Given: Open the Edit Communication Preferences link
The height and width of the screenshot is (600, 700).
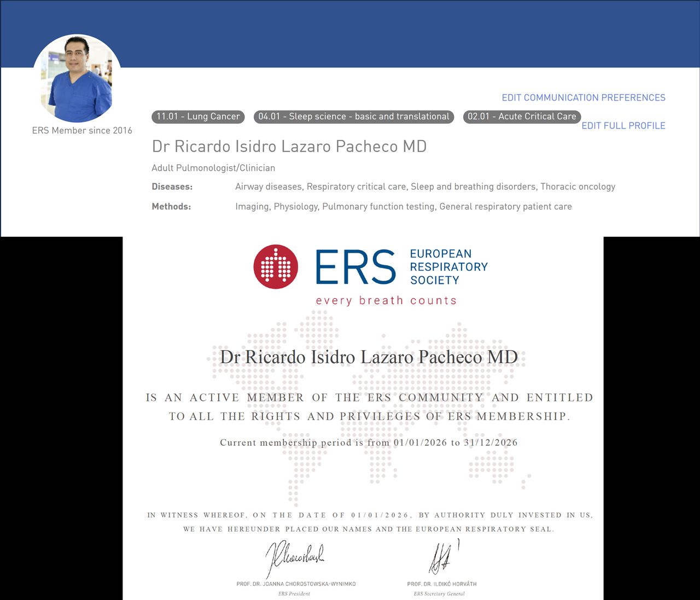Looking at the screenshot, I should click(x=584, y=98).
